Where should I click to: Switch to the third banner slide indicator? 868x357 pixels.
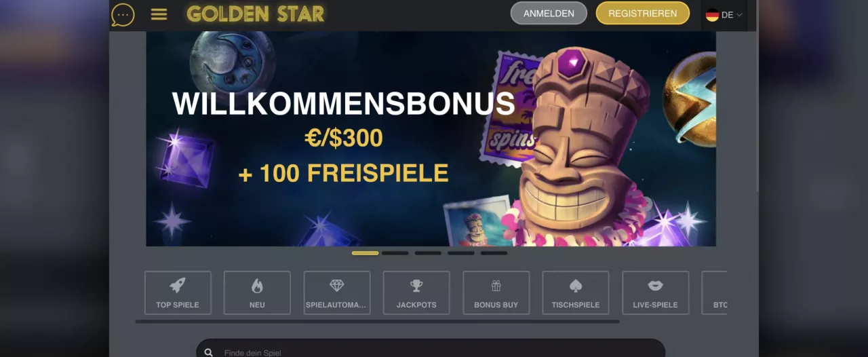[428, 253]
